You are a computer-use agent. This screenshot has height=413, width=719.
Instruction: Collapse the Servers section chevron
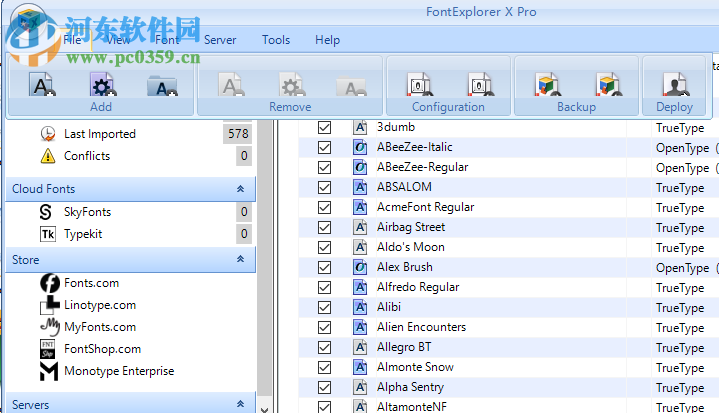point(240,404)
